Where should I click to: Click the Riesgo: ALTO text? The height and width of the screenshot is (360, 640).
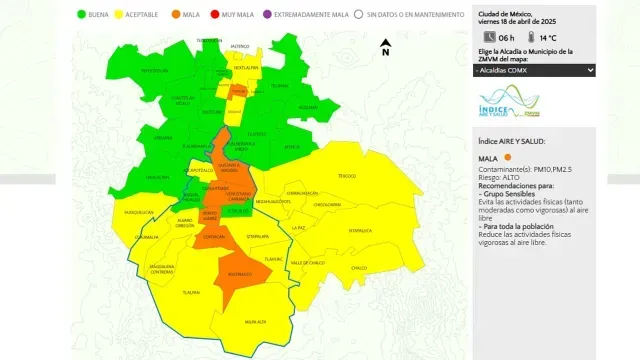click(x=499, y=178)
